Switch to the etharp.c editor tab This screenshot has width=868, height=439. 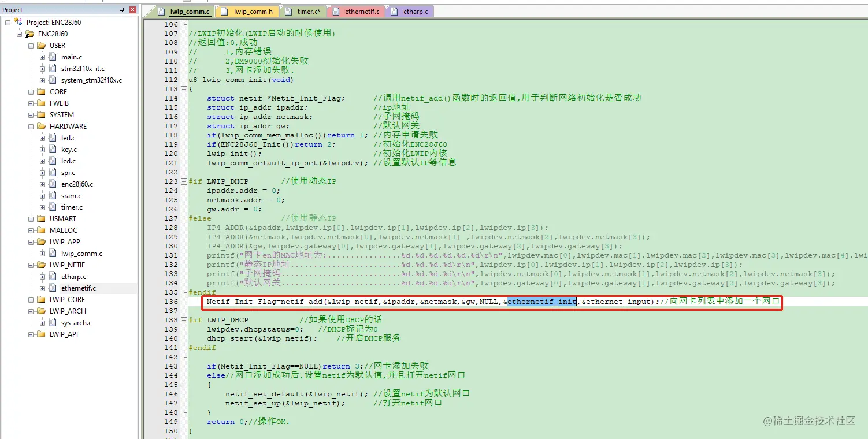click(x=409, y=12)
